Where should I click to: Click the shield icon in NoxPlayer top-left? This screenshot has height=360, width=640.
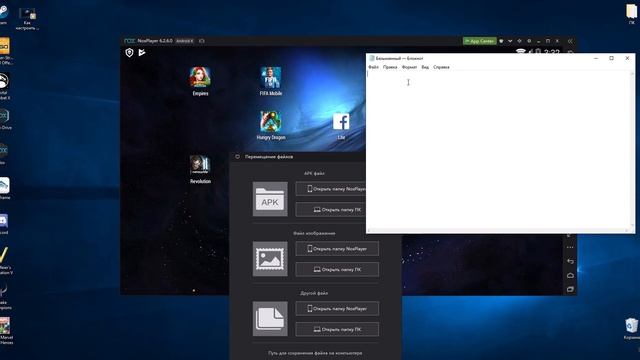[129, 53]
